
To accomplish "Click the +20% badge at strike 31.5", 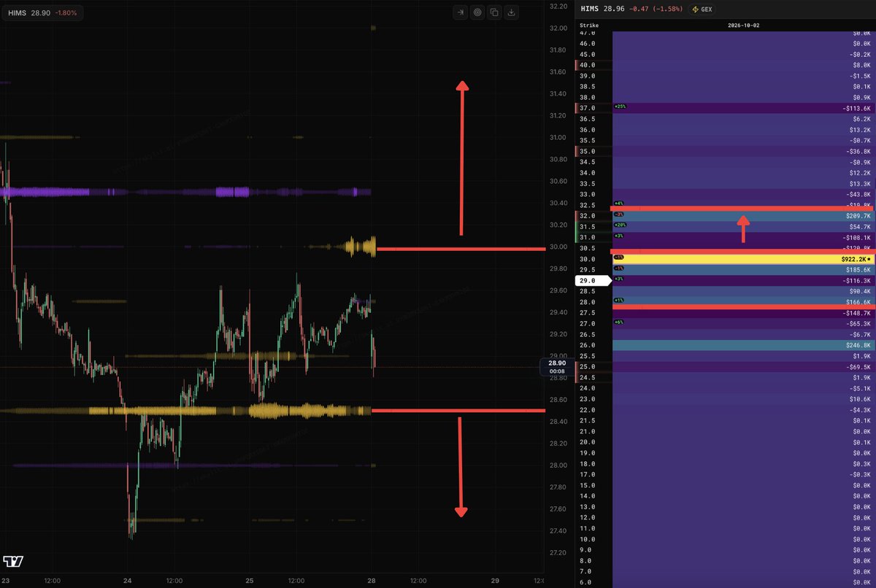I will tap(621, 225).
